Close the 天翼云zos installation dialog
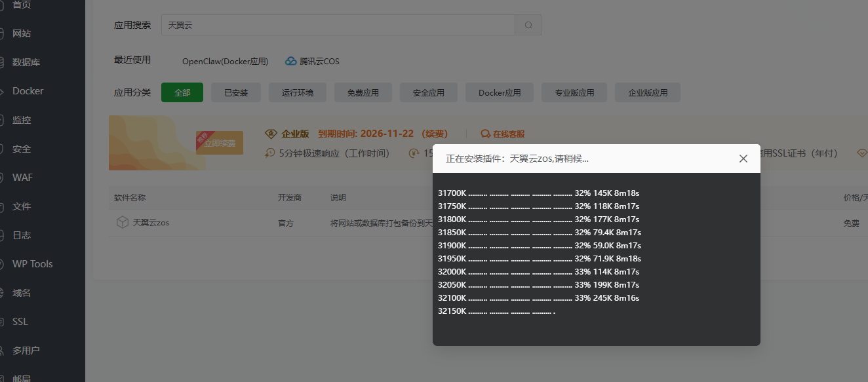This screenshot has width=868, height=382. [743, 159]
